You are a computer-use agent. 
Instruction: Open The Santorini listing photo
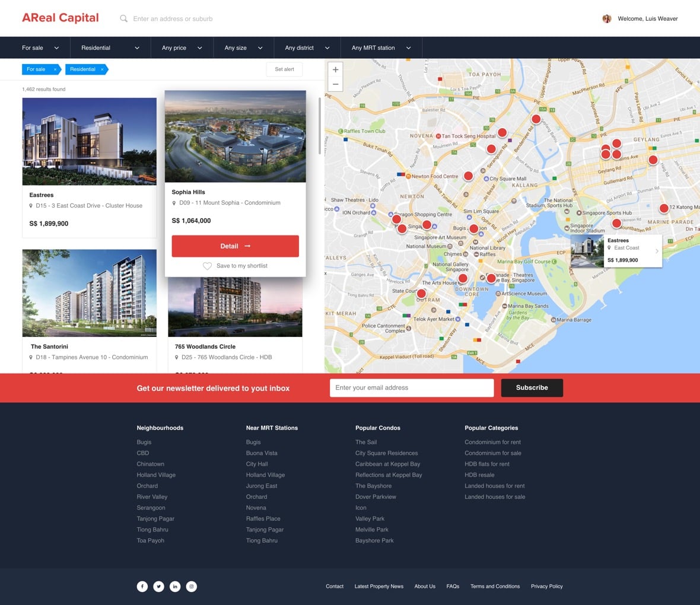(x=90, y=293)
